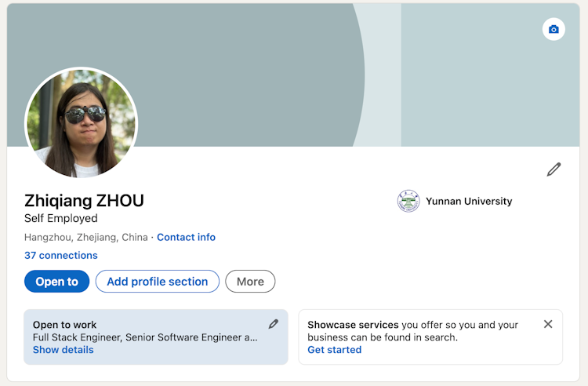Click the camera icon to change cover photo
The width and height of the screenshot is (588, 386).
click(x=554, y=29)
